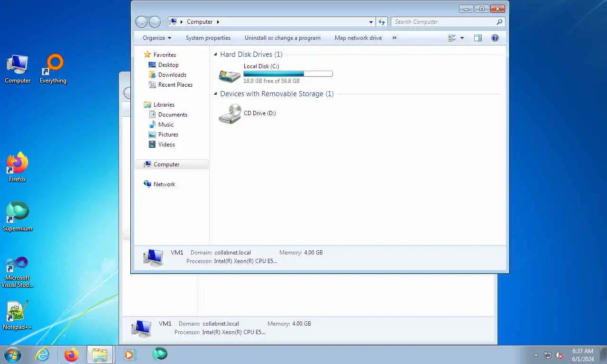Viewport: 607px width, 364px height.
Task: Open Microsoft Visual Studio desktop shortcut
Action: click(x=18, y=272)
